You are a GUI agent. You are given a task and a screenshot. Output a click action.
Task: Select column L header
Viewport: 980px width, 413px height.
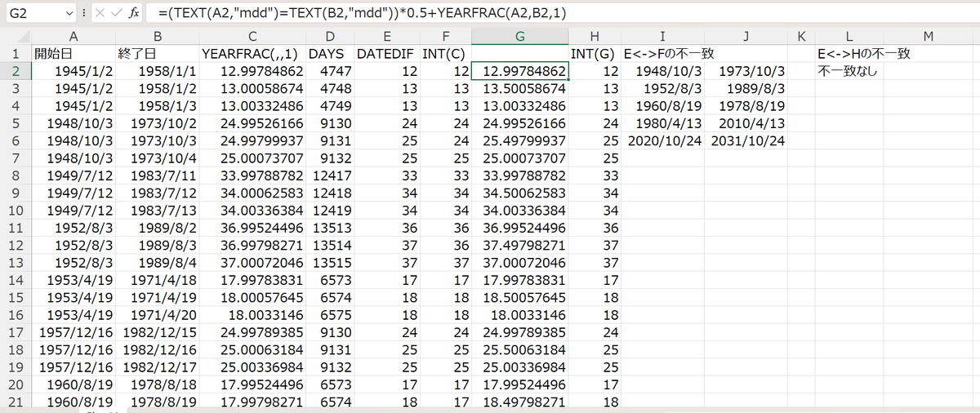[x=849, y=35]
